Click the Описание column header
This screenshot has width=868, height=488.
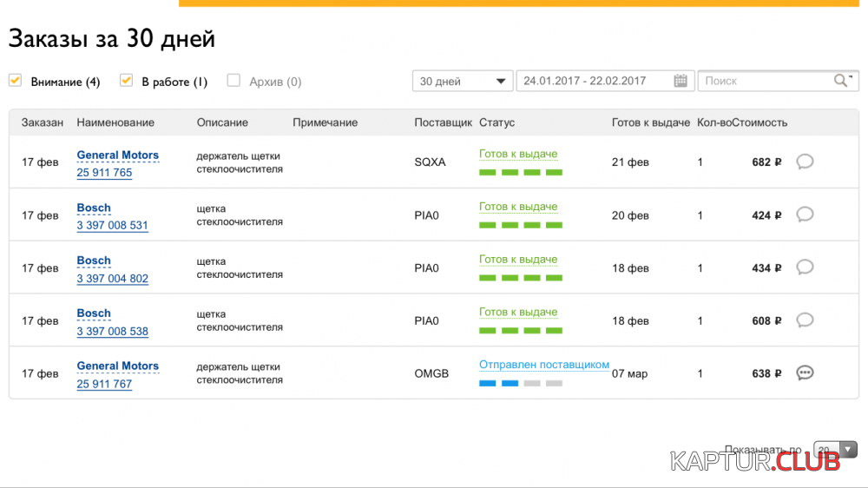[x=222, y=122]
